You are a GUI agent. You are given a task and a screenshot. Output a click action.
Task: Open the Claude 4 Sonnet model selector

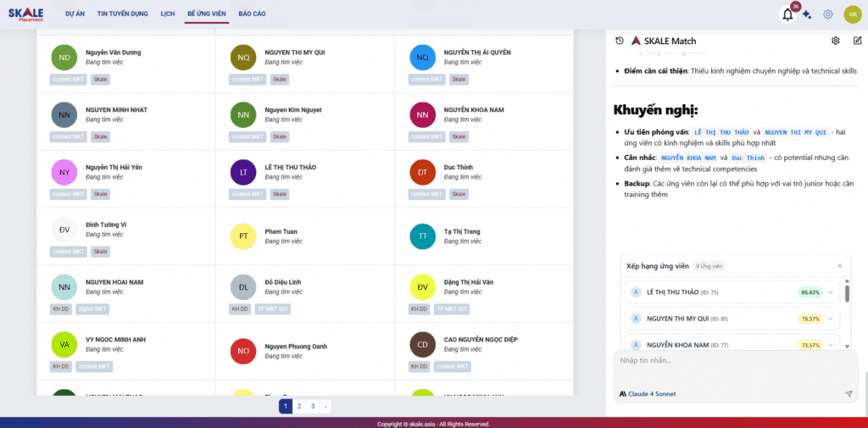[x=648, y=393]
